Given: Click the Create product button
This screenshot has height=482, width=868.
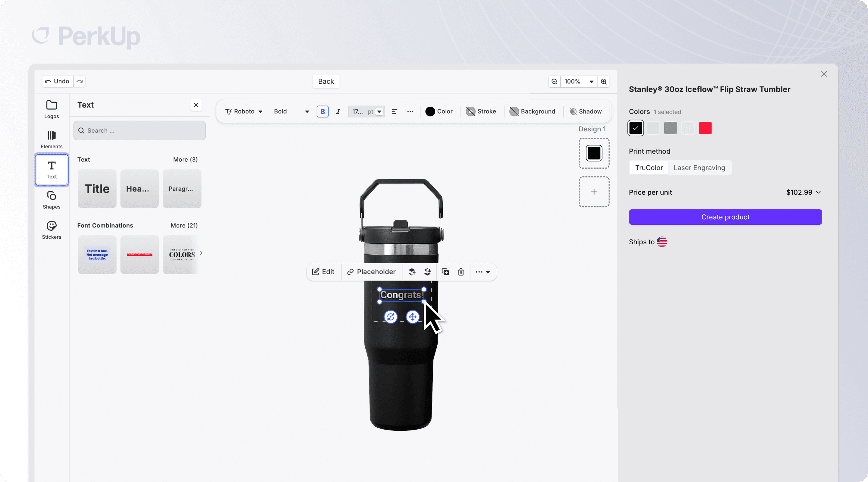Looking at the screenshot, I should click(x=725, y=217).
